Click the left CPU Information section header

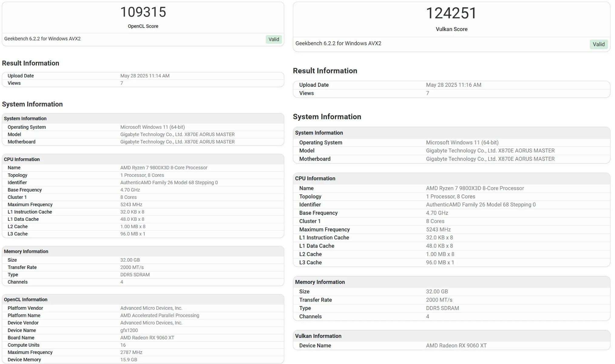point(22,159)
